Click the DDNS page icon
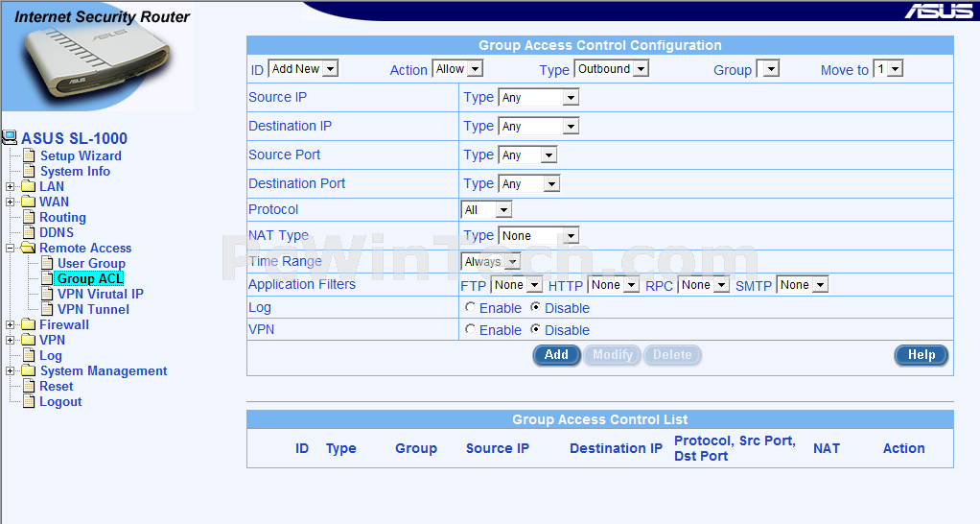The height and width of the screenshot is (524, 980). [29, 232]
